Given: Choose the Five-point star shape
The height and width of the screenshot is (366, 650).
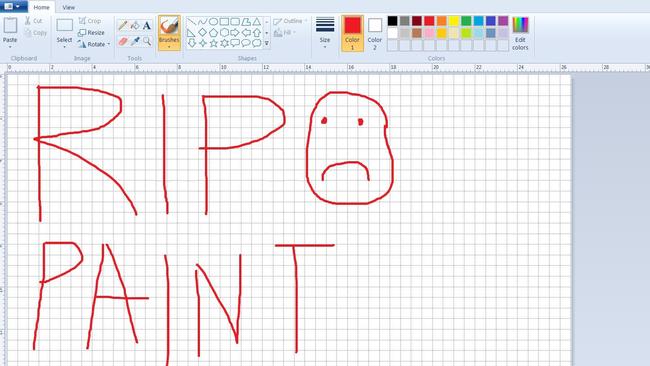Looking at the screenshot, I should 213,43.
